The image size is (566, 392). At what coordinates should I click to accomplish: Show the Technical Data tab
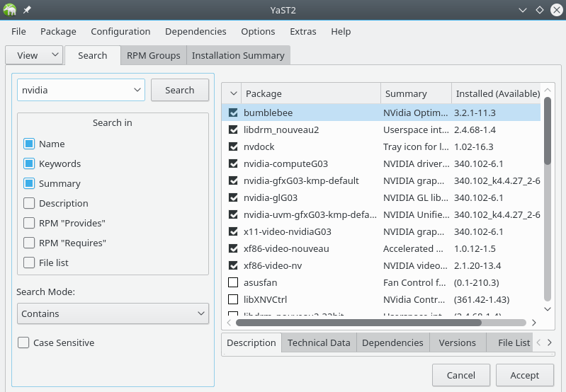click(x=319, y=342)
